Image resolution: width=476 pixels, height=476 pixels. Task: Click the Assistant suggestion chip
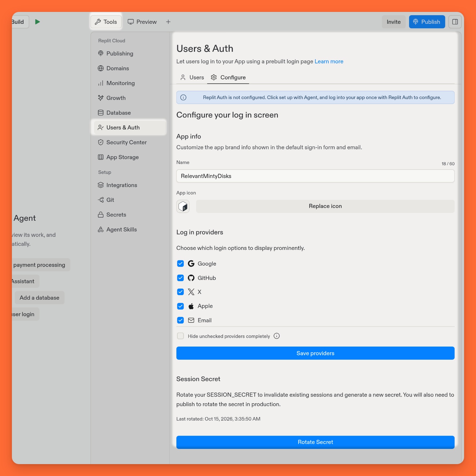[x=25, y=281]
